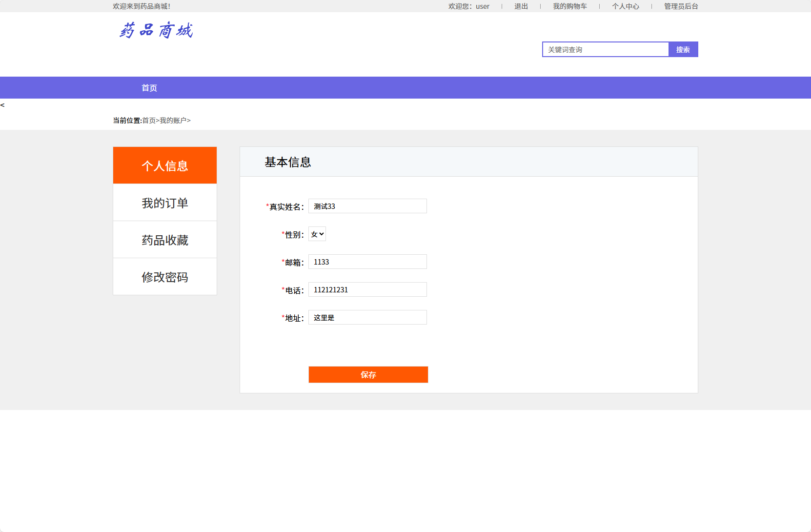Click the keyword search input box
The height and width of the screenshot is (532, 811).
[x=605, y=49]
